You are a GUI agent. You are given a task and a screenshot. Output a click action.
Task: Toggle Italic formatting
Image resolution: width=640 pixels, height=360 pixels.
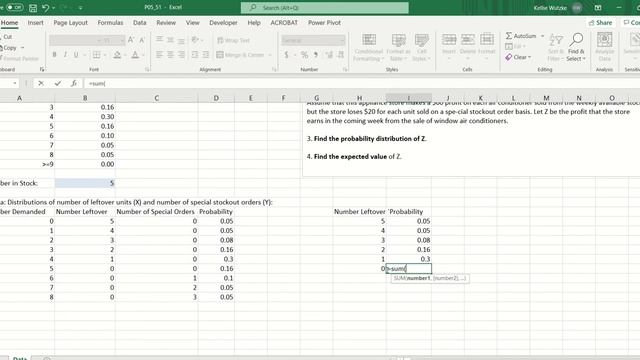(x=65, y=55)
